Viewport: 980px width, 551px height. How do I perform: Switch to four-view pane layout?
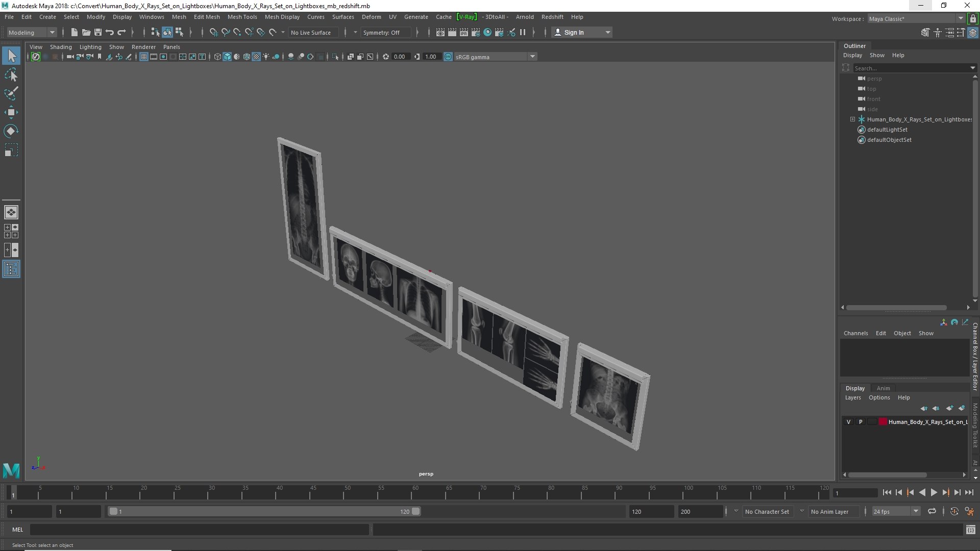coord(11,231)
